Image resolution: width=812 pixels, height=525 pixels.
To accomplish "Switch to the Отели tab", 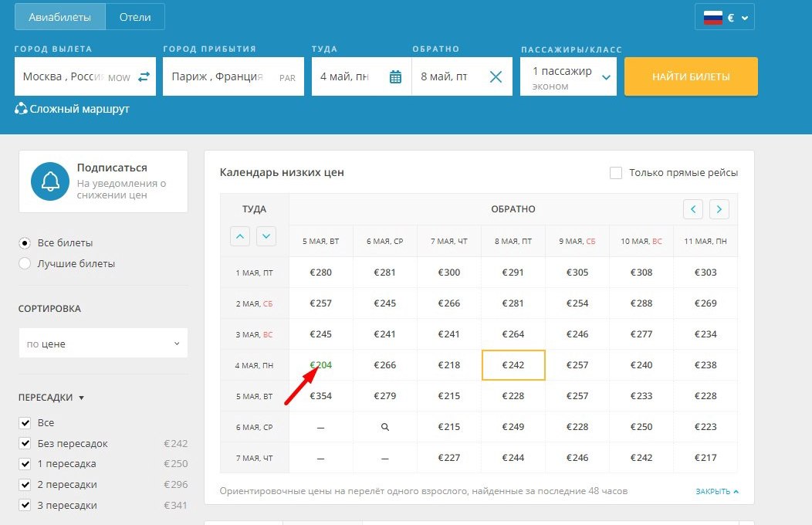I will click(x=135, y=15).
